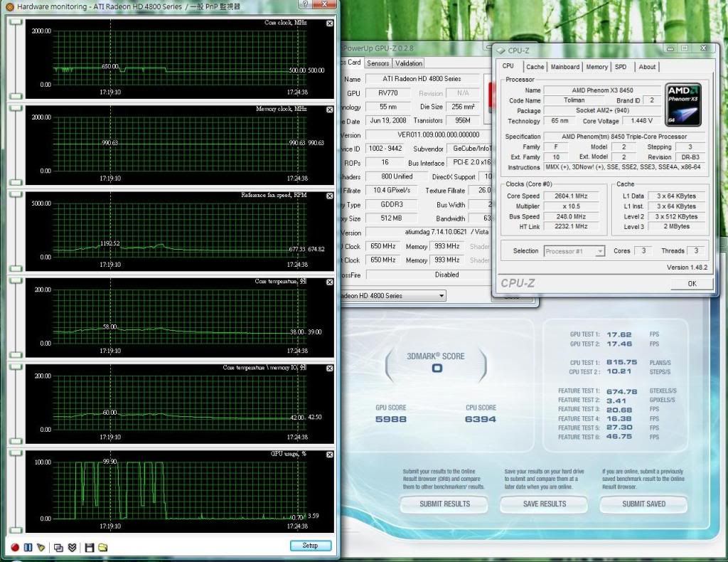Click Version 1.48.2 text in CPU-Z

click(x=687, y=267)
